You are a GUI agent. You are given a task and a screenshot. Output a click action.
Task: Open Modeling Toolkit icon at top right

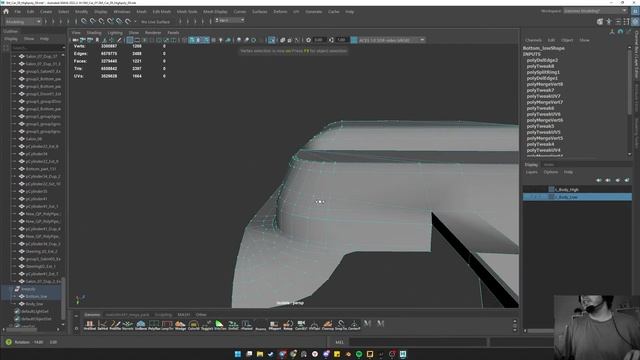coord(600,22)
